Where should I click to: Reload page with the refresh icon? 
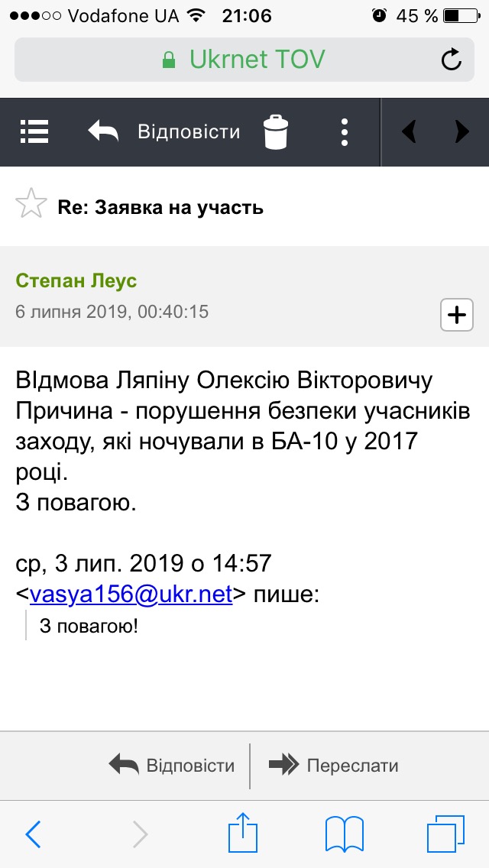pyautogui.click(x=452, y=59)
